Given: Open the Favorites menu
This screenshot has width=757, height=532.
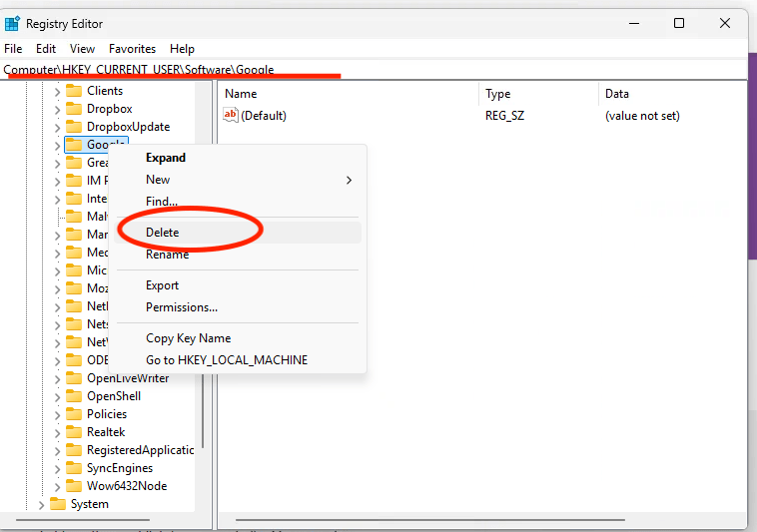Looking at the screenshot, I should click(x=132, y=49).
